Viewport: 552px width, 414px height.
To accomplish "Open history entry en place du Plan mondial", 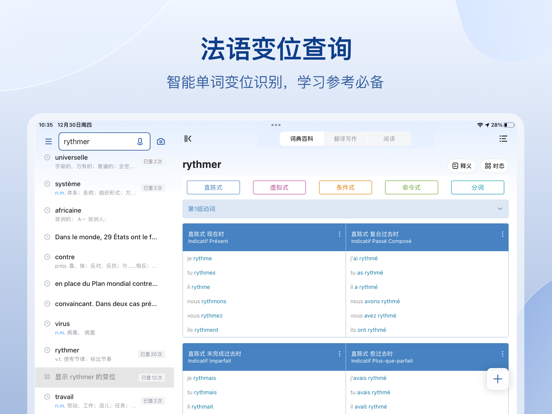I will pyautogui.click(x=105, y=283).
